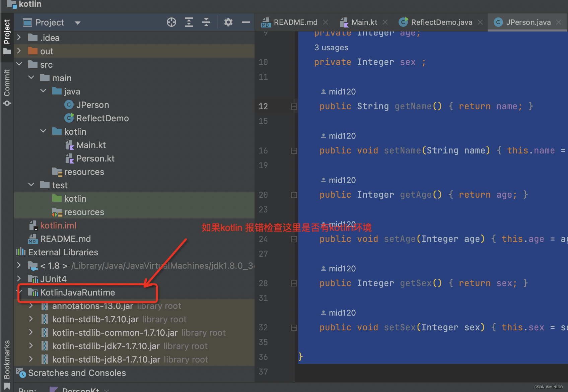Open the Project side tool window tab
The width and height of the screenshot is (568, 392).
tap(7, 37)
